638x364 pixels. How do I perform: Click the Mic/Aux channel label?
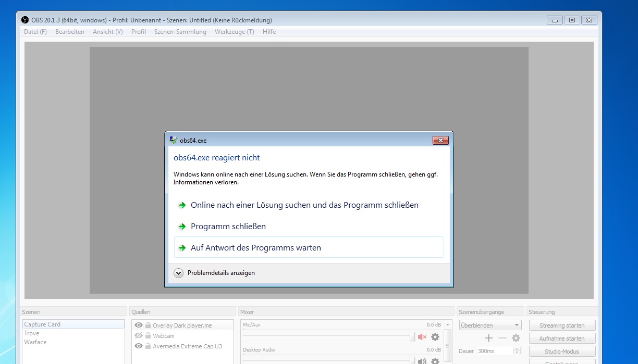coord(252,324)
